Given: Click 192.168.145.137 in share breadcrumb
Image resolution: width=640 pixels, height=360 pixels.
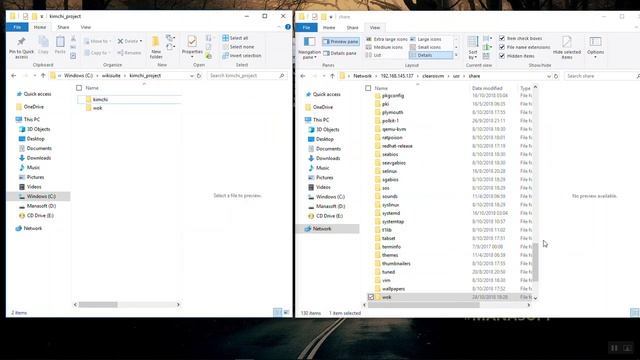Looking at the screenshot, I should (397, 76).
